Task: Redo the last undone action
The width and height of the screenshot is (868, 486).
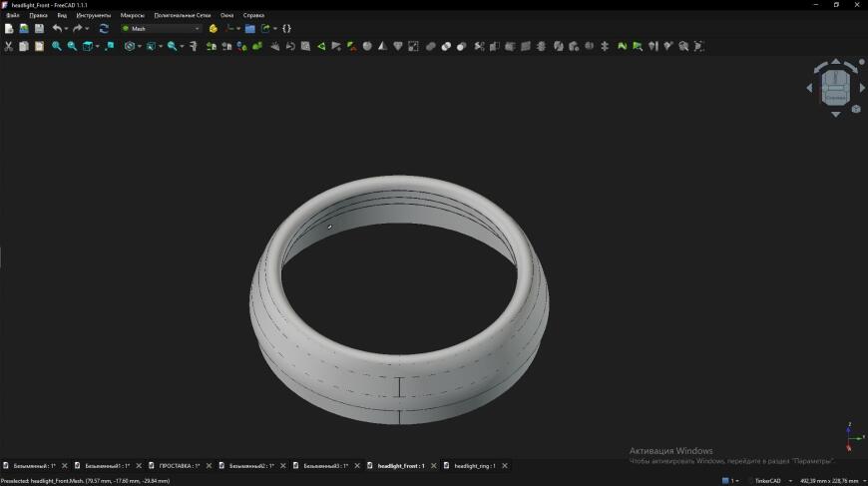Action: 78,28
